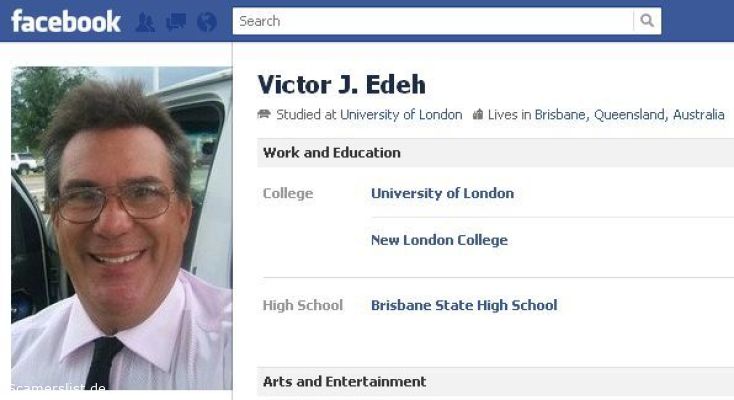
Task: Open the messages icon
Action: click(176, 22)
